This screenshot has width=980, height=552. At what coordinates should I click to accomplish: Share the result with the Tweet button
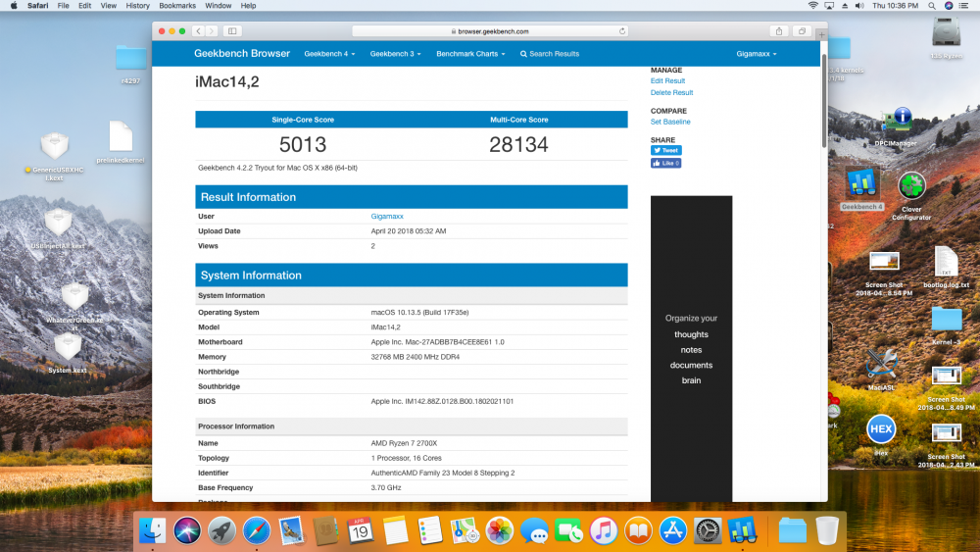[665, 150]
